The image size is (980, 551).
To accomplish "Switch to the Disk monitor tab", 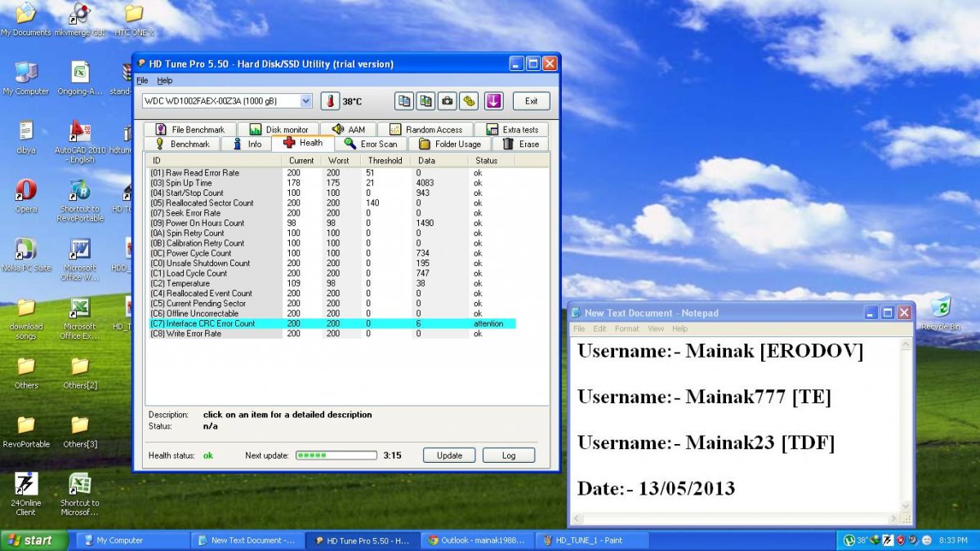I will 278,129.
